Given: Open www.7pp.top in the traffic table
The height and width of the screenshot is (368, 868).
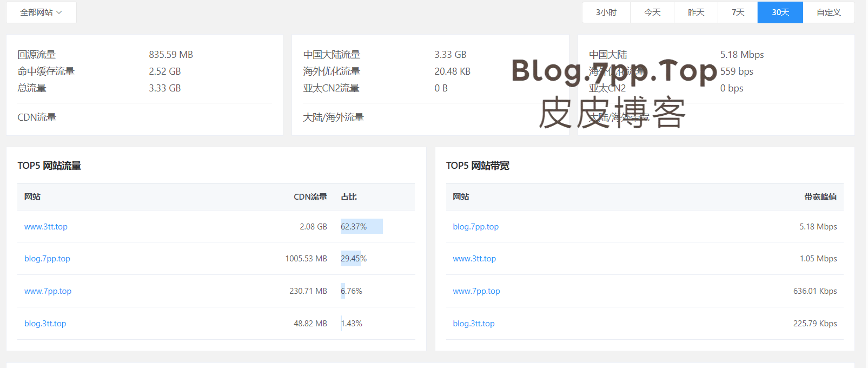Looking at the screenshot, I should (48, 291).
